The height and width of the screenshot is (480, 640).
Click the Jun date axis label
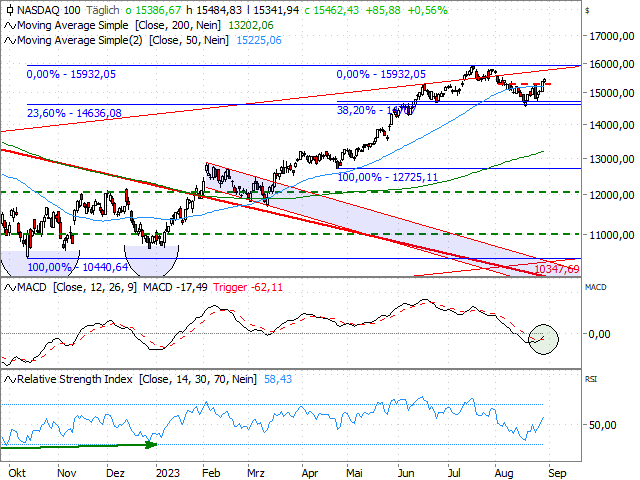click(x=406, y=473)
